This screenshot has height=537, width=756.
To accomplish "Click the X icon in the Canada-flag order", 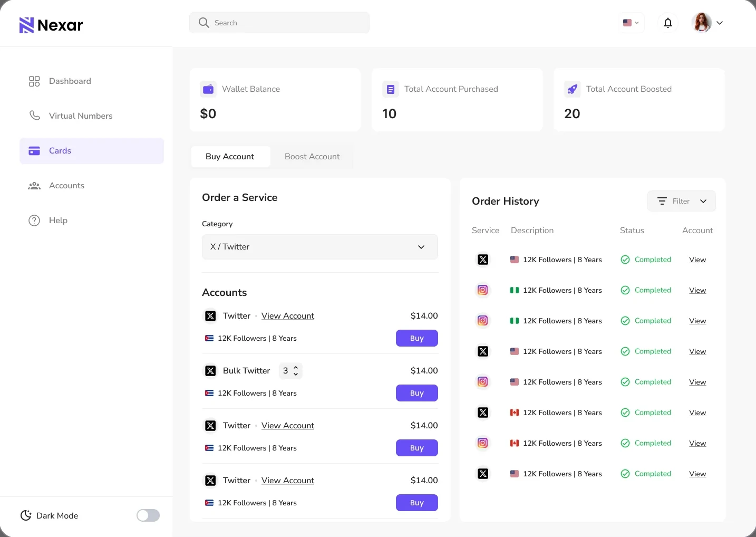I will (483, 413).
